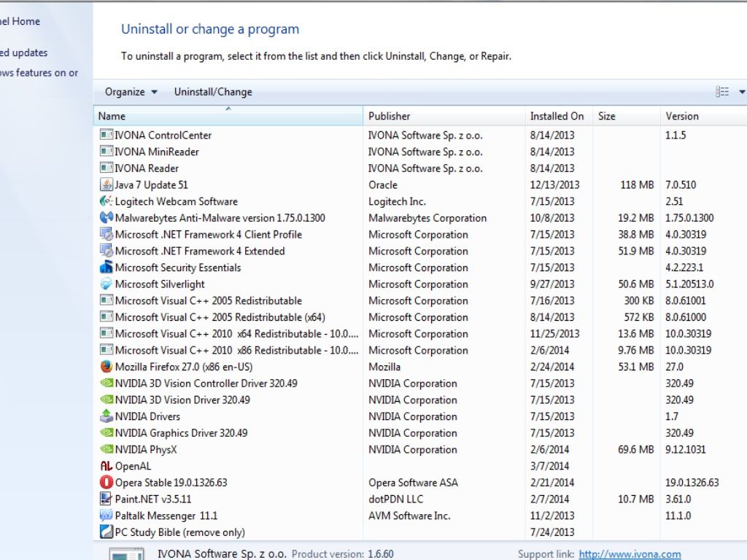Viewport: 747px width, 560px height.
Task: Open the Organize dropdown menu
Action: pyautogui.click(x=131, y=92)
